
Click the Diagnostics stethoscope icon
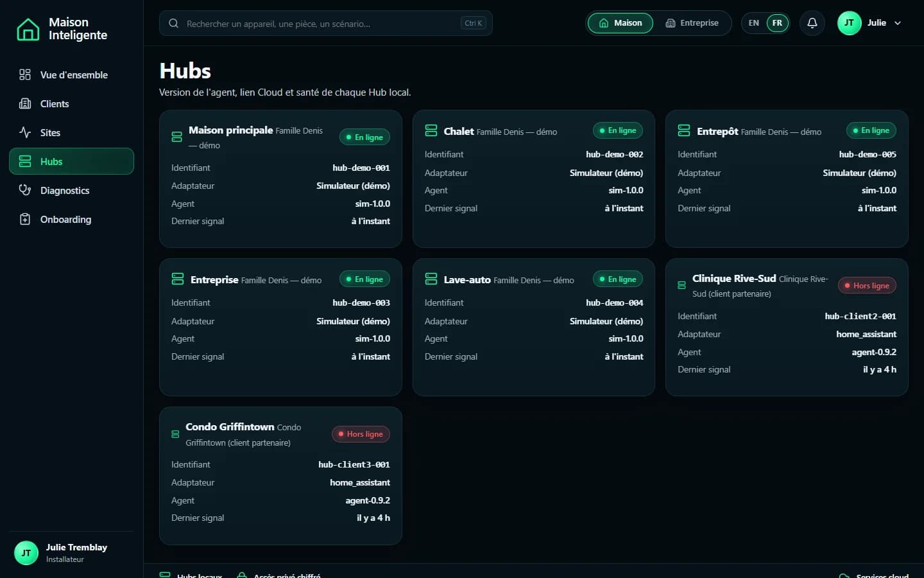25,190
